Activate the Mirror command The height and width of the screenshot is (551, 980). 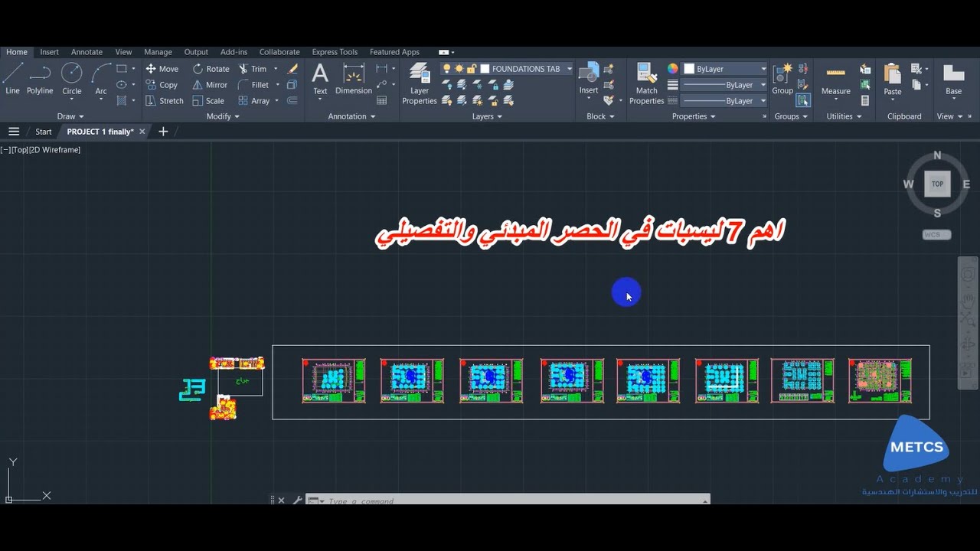point(210,85)
